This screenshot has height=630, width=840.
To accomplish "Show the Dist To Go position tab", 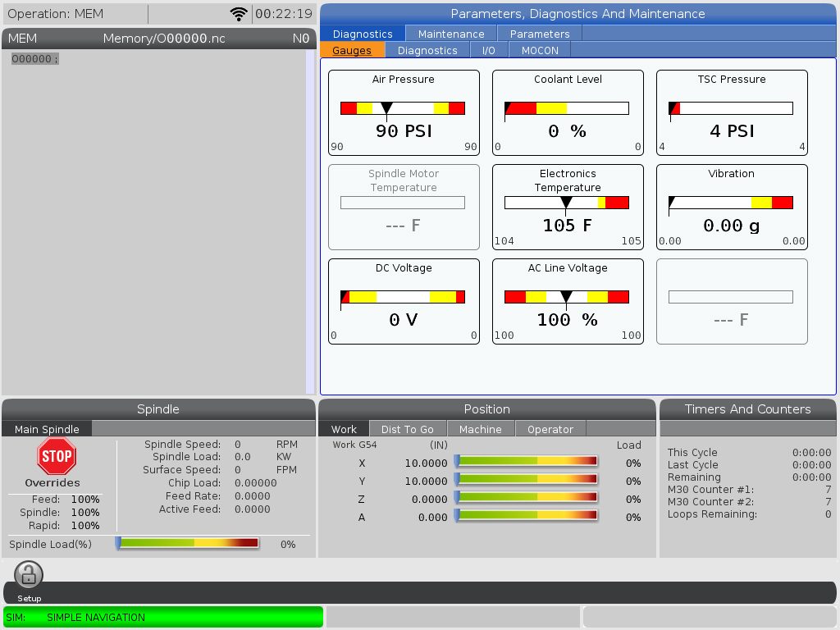I will coord(408,429).
